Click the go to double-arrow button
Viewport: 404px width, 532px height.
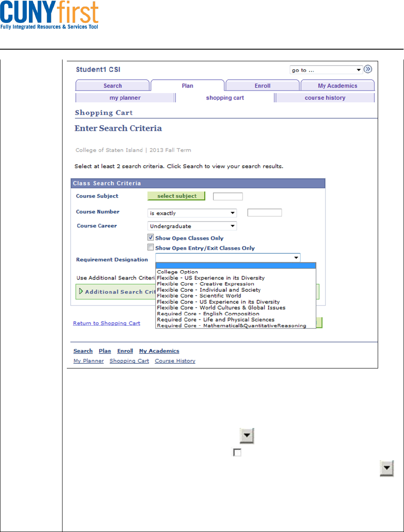(368, 70)
